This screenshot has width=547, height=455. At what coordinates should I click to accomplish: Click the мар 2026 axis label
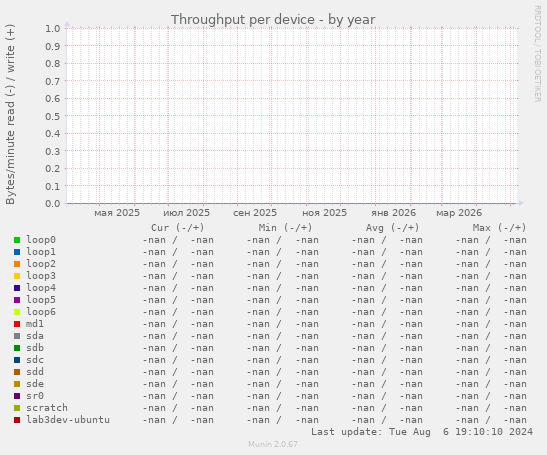pyautogui.click(x=459, y=213)
